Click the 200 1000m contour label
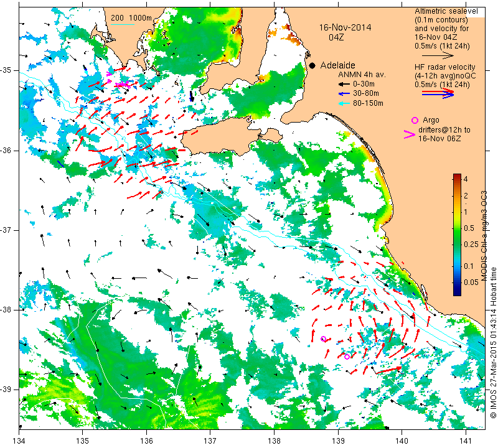498x448 pixels. (131, 18)
